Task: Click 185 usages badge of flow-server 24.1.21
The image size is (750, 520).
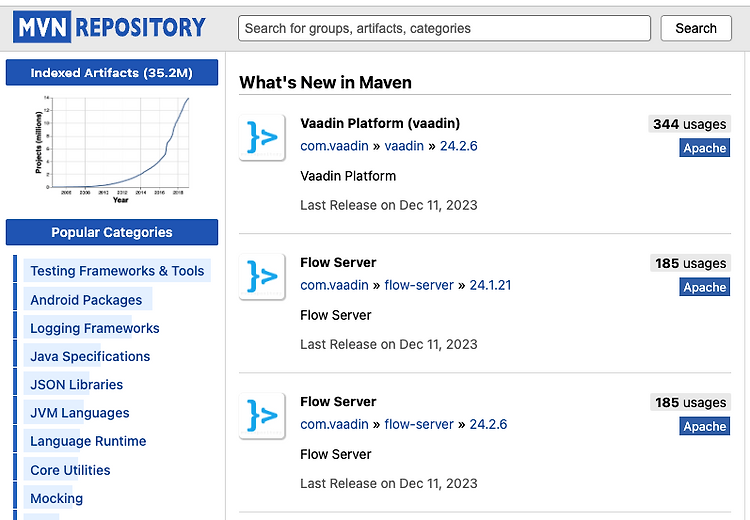Action: 690,263
